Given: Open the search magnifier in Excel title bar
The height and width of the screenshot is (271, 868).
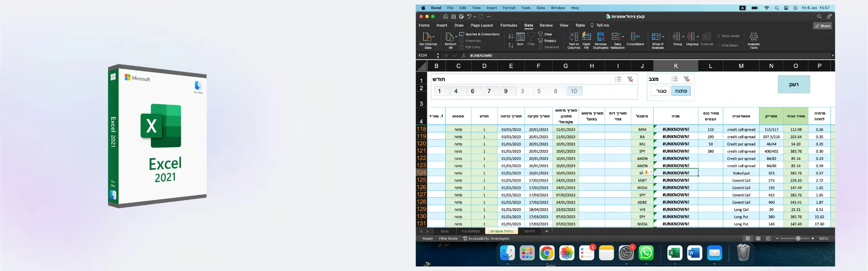Looking at the screenshot, I should [819, 16].
